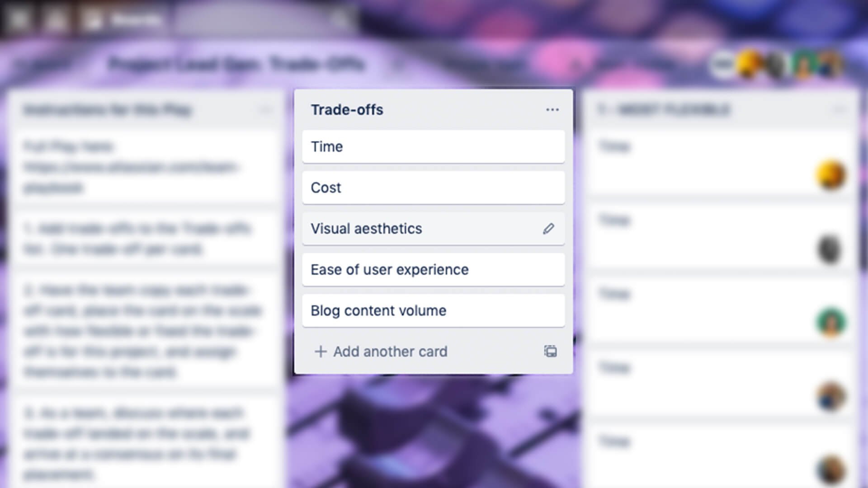Select the Cost card in Trade-offs
The height and width of the screenshot is (488, 868).
[434, 188]
